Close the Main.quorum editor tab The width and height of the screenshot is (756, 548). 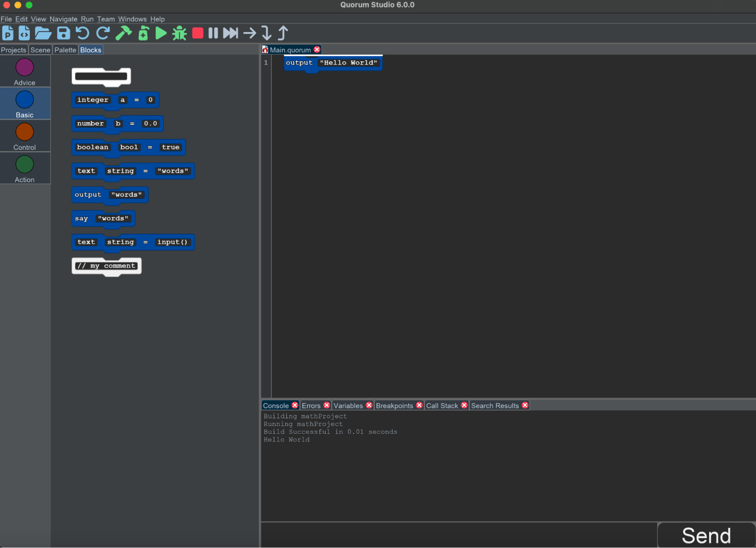317,50
